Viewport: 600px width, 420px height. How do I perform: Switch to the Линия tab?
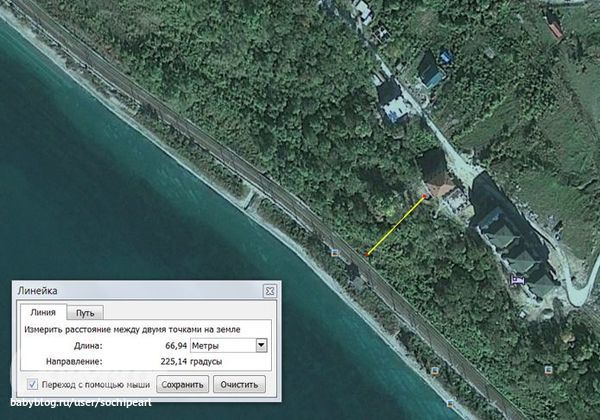(36, 312)
